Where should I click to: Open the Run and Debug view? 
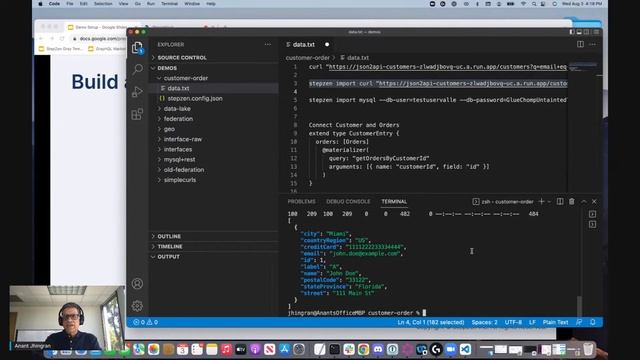tap(138, 91)
